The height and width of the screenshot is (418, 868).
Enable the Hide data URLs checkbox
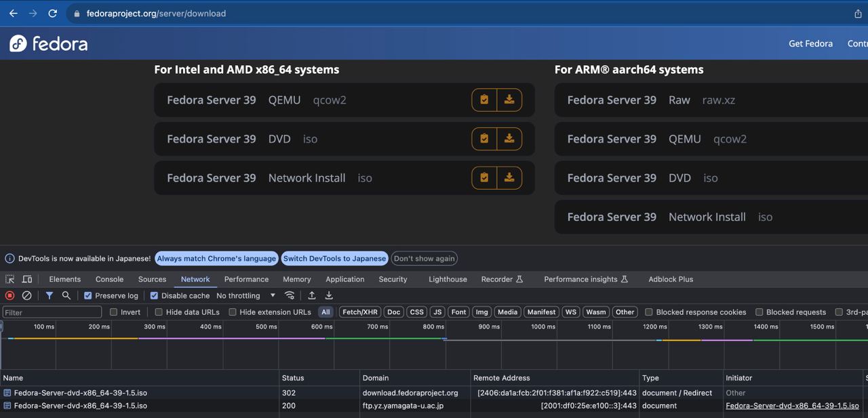(x=159, y=312)
